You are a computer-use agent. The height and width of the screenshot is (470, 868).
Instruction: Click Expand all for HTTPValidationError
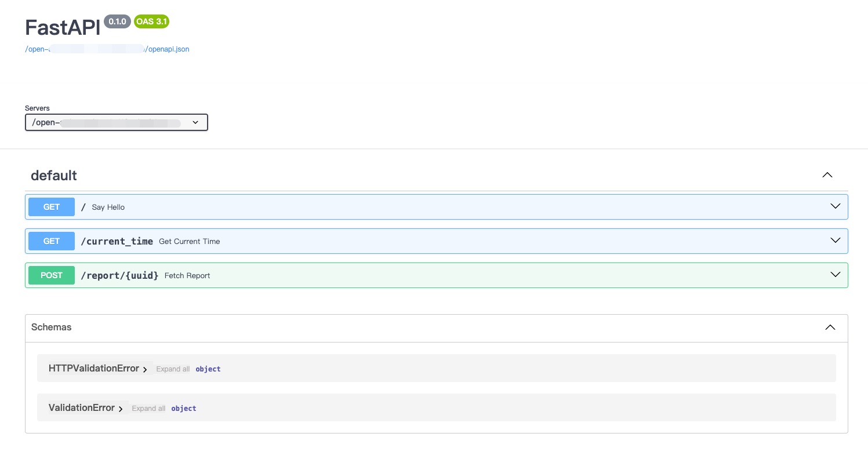click(173, 369)
